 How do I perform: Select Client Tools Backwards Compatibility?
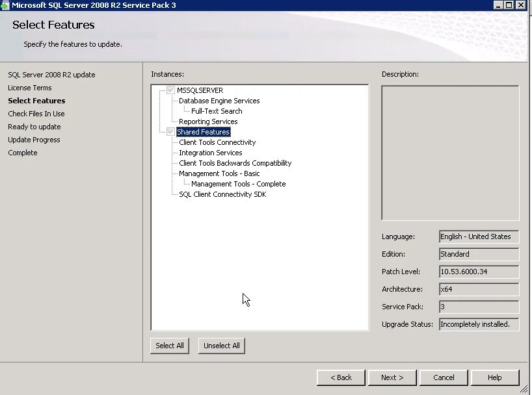[x=235, y=163]
